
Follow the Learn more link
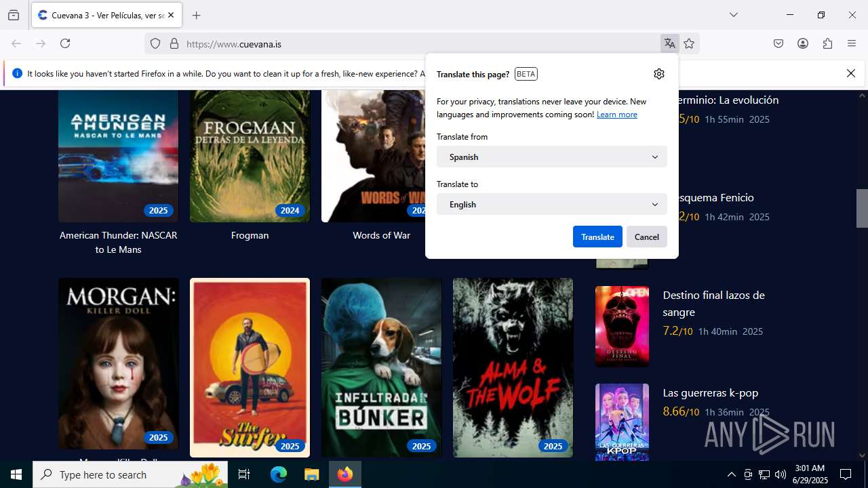tap(617, 115)
